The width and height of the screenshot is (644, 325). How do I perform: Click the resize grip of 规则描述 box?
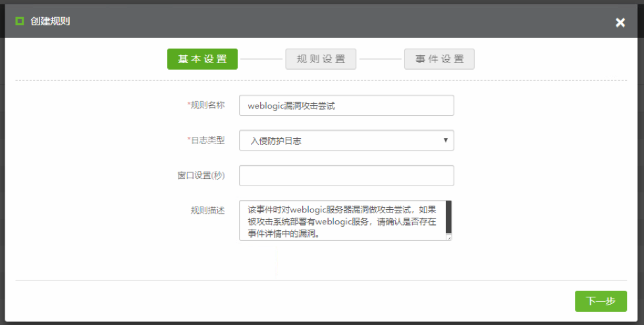[x=449, y=238]
